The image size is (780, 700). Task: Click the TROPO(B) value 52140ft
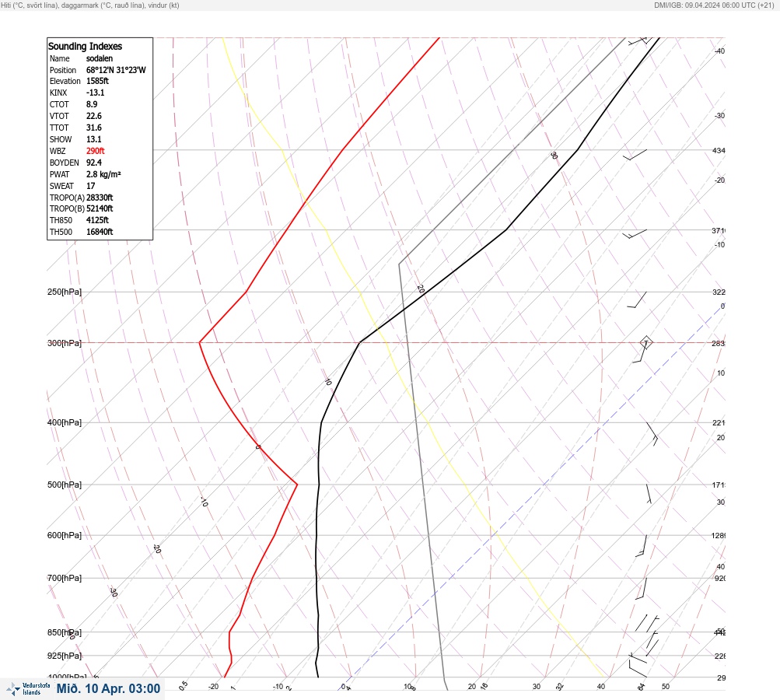tap(100, 208)
